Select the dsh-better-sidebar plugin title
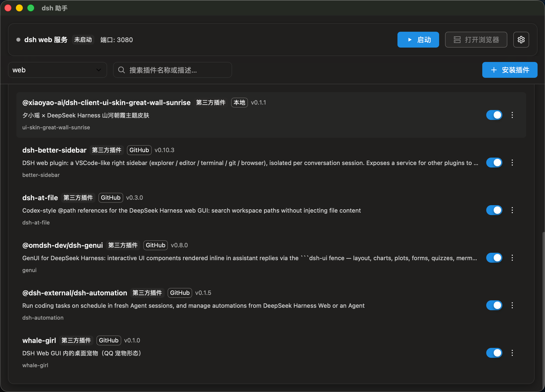Image resolution: width=545 pixels, height=392 pixels. click(54, 150)
